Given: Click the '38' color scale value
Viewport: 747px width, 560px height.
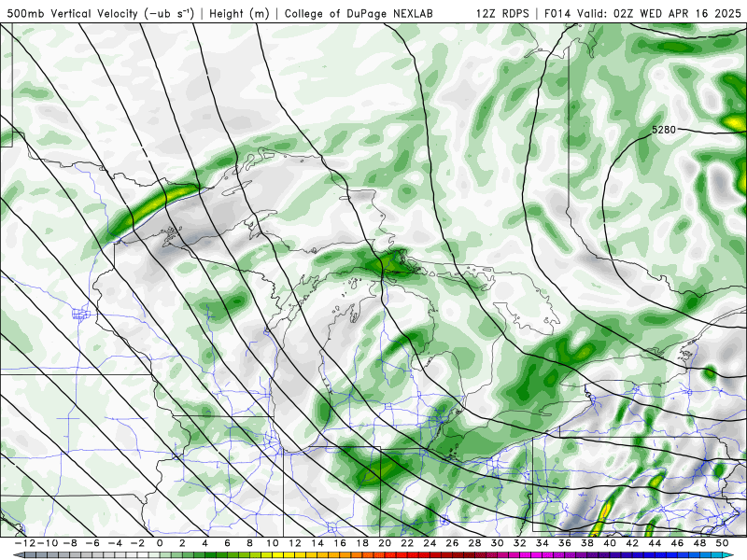Looking at the screenshot, I should tap(587, 543).
